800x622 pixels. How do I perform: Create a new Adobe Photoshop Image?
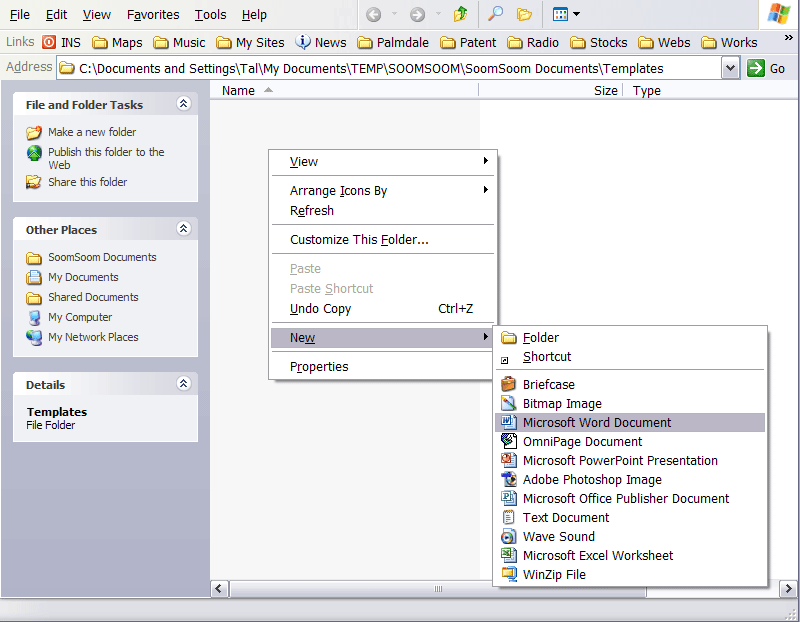[x=630, y=480]
